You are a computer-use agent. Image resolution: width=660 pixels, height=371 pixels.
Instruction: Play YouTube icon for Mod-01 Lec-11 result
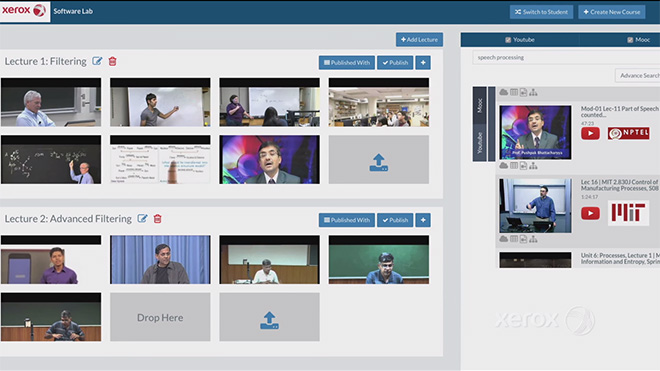(590, 133)
